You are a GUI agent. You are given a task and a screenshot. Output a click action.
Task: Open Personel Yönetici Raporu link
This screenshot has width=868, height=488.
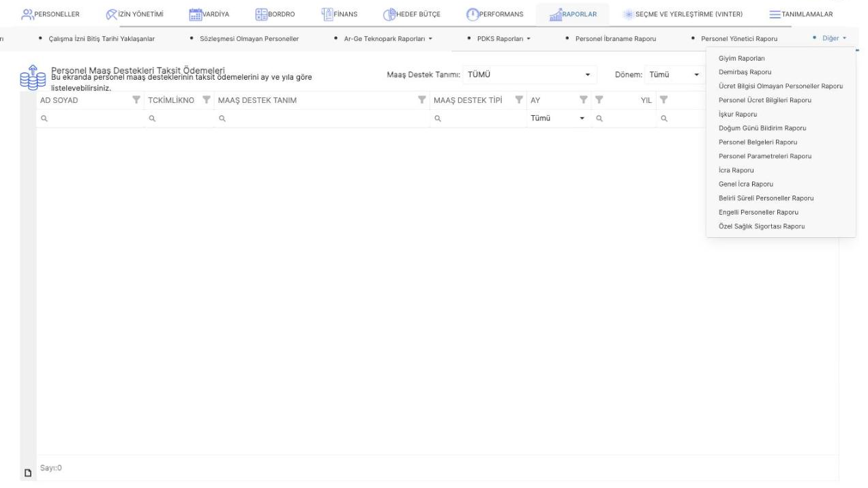point(738,38)
